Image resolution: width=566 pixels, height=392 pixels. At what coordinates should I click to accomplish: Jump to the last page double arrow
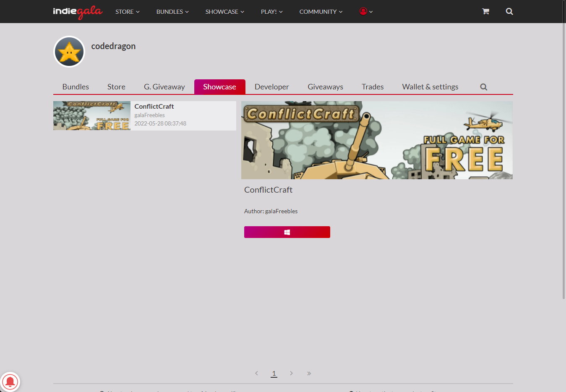(309, 373)
